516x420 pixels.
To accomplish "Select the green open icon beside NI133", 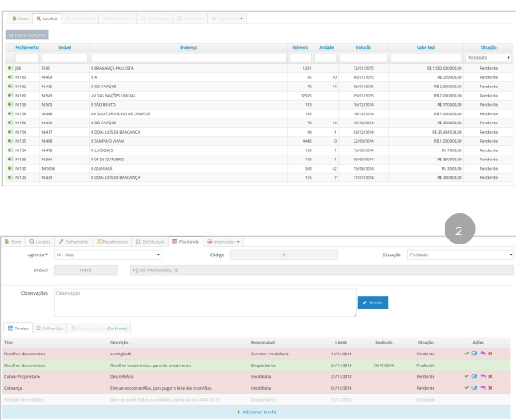I will tap(9, 160).
